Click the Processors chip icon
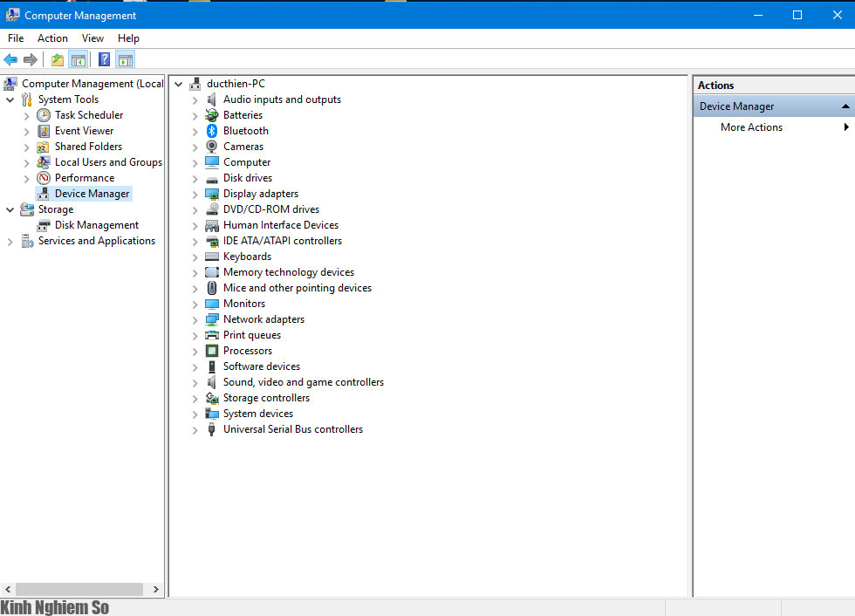This screenshot has width=855, height=616. click(212, 351)
